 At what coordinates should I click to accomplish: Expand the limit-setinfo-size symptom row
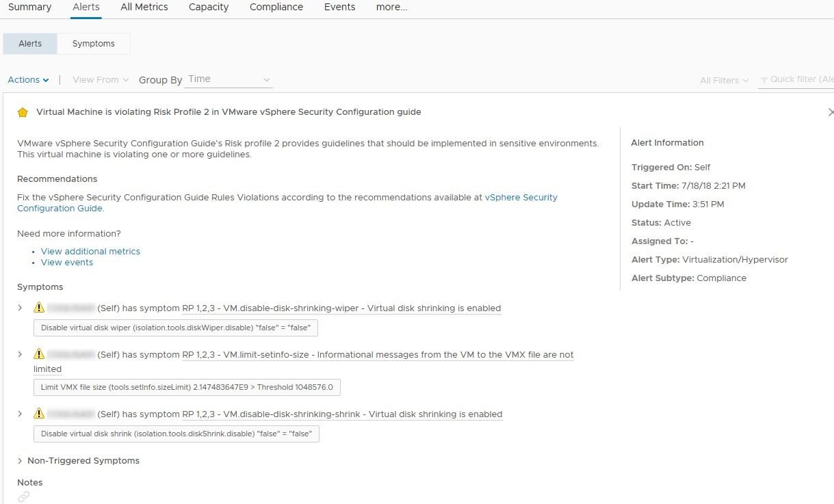point(21,355)
